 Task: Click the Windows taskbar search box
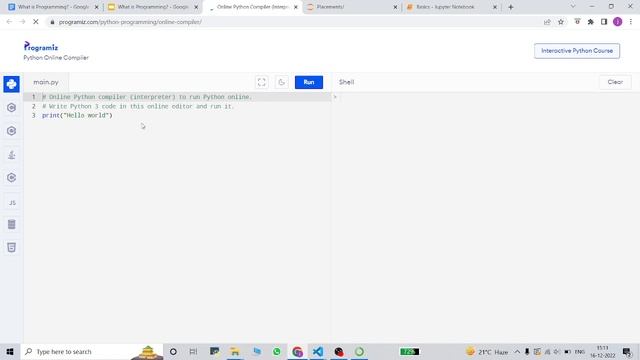92,351
